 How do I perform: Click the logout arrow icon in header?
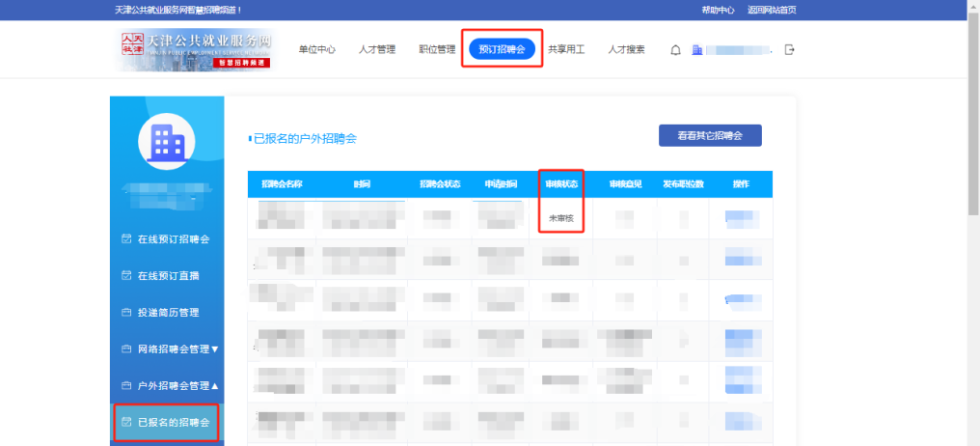[x=790, y=50]
